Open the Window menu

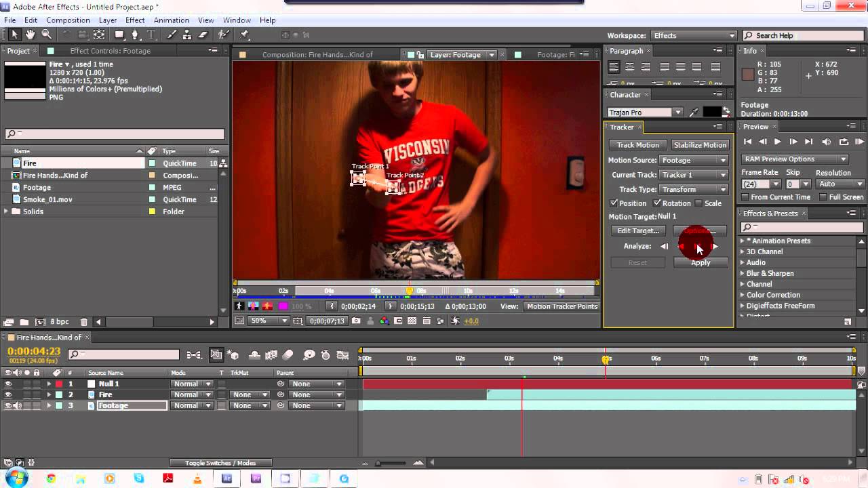tap(237, 20)
